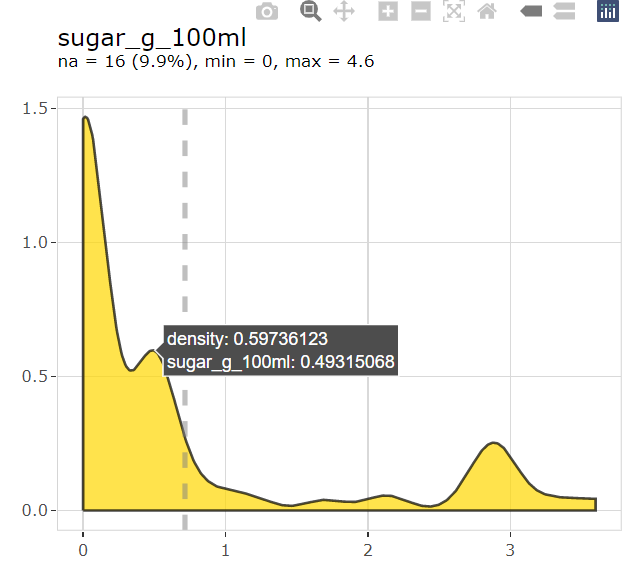Image resolution: width=623 pixels, height=575 pixels.
Task: Open the Plotly logo link
Action: pyautogui.click(x=607, y=12)
